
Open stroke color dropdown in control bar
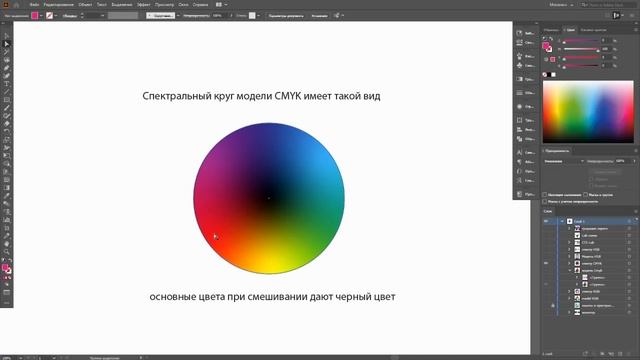pos(56,16)
